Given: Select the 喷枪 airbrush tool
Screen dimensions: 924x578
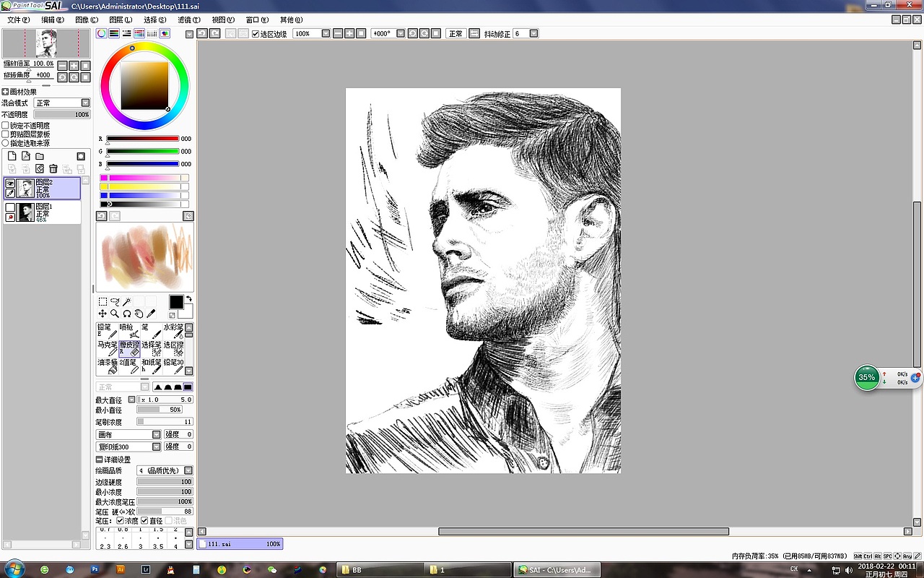Looking at the screenshot, I should pyautogui.click(x=128, y=331).
